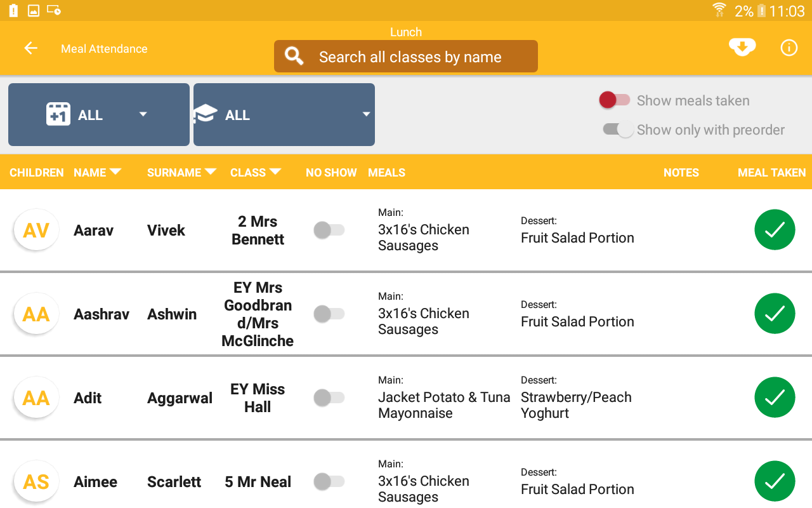Viewport: 812px width, 508px height.
Task: Tap the green meal-taken checkmark for Adit
Action: click(775, 398)
